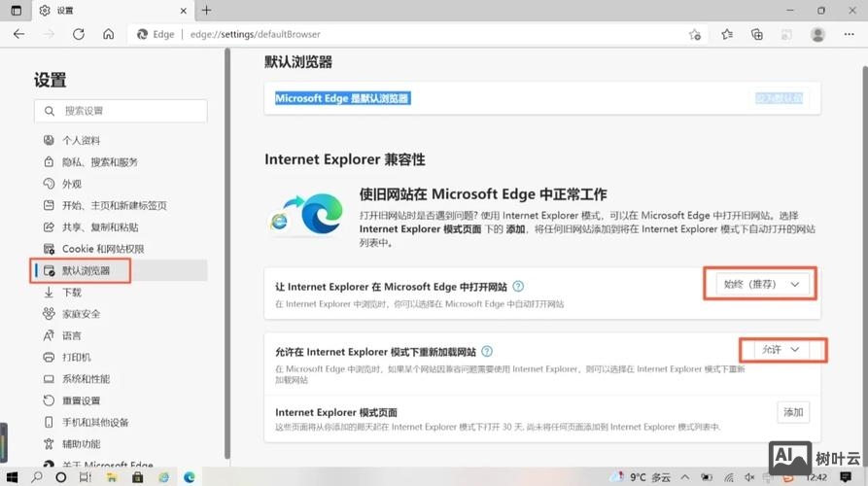Screen dimensions: 868x486
Task: Open Task View on taskbar
Action: [x=86, y=477]
